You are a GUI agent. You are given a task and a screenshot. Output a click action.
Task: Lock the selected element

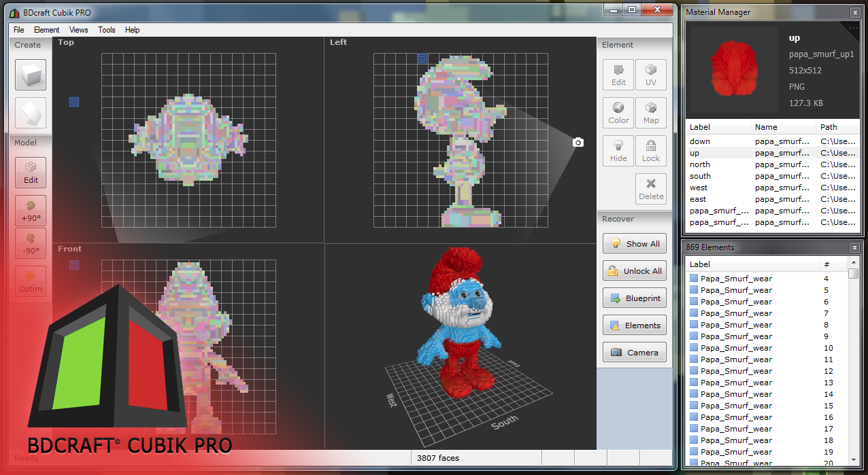point(651,151)
